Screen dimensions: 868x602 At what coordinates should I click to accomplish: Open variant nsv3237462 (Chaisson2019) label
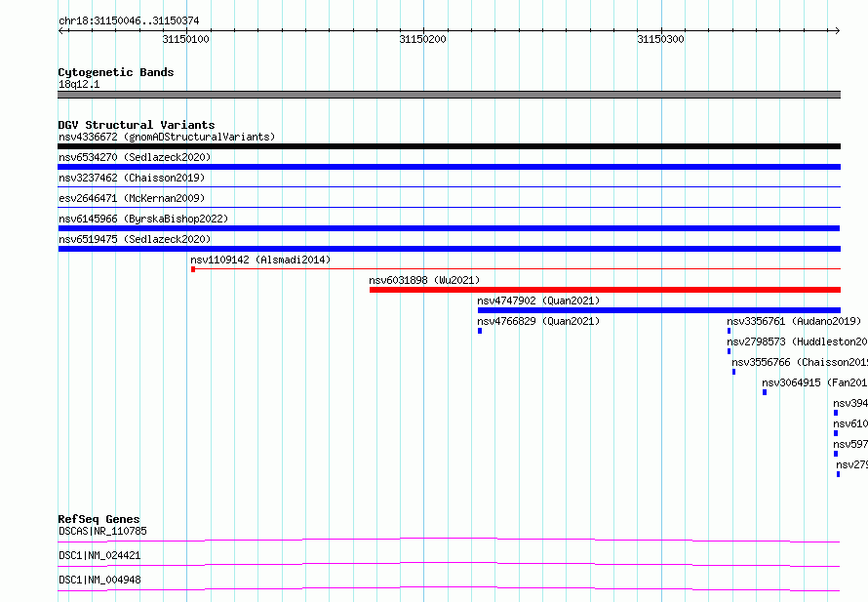132,178
